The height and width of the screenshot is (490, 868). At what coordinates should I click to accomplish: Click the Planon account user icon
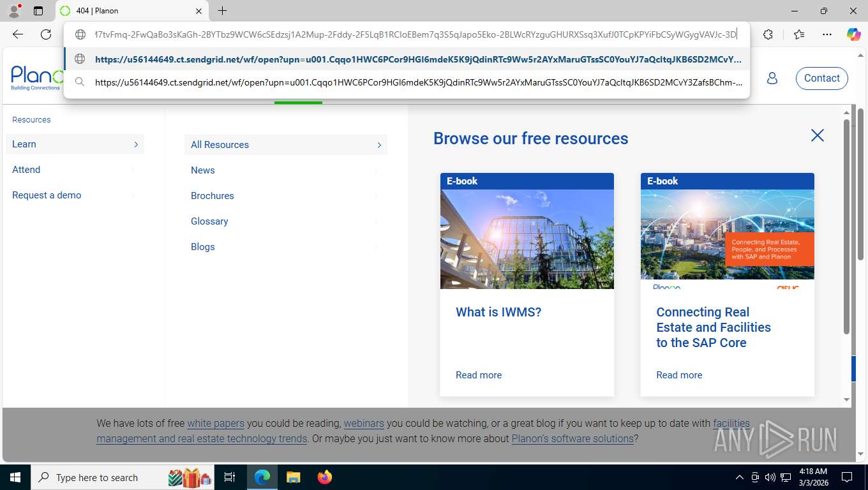[x=772, y=78]
